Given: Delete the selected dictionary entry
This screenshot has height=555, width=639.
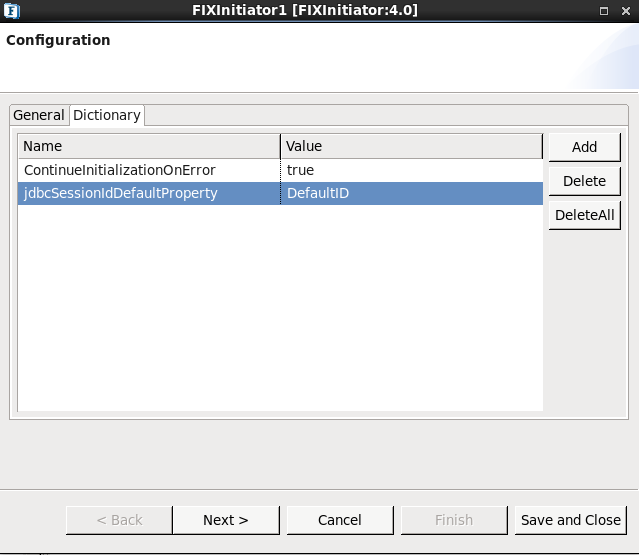Looking at the screenshot, I should pos(584,181).
